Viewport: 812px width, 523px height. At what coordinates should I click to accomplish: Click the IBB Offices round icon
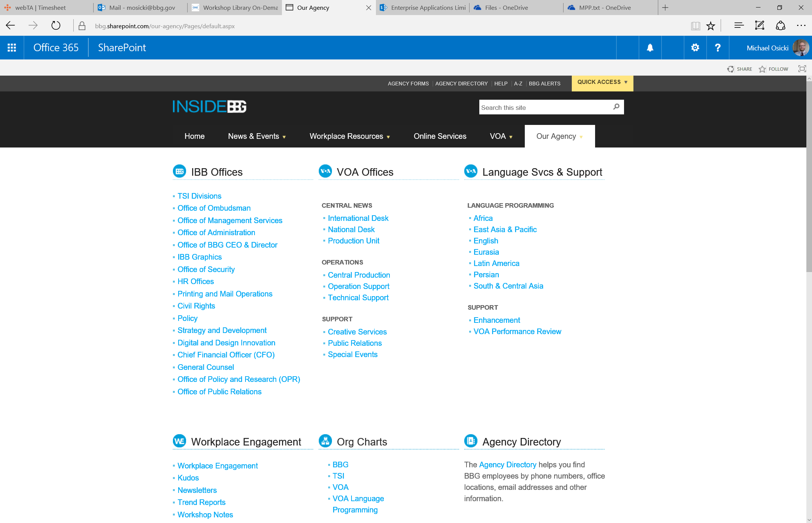[x=179, y=172]
